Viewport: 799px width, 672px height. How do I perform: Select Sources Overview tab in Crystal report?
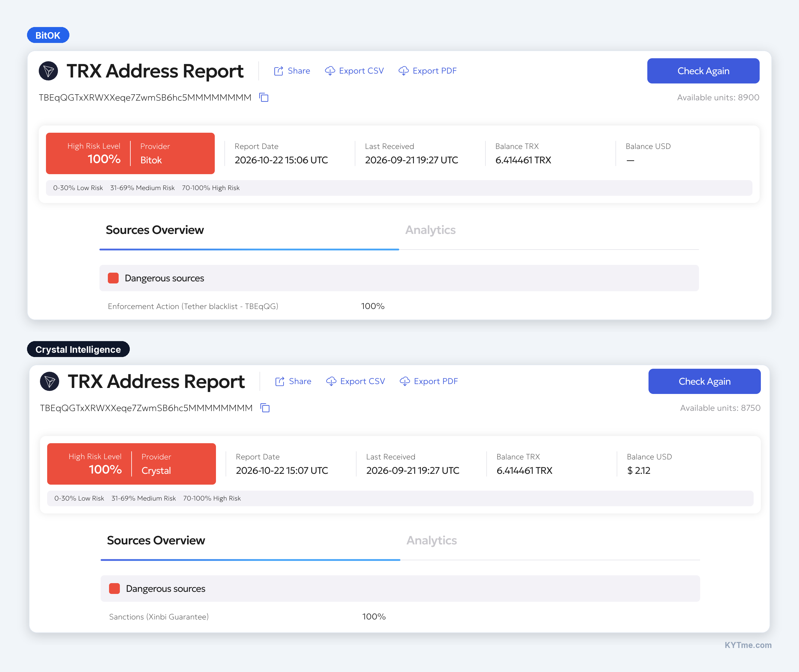pos(156,540)
